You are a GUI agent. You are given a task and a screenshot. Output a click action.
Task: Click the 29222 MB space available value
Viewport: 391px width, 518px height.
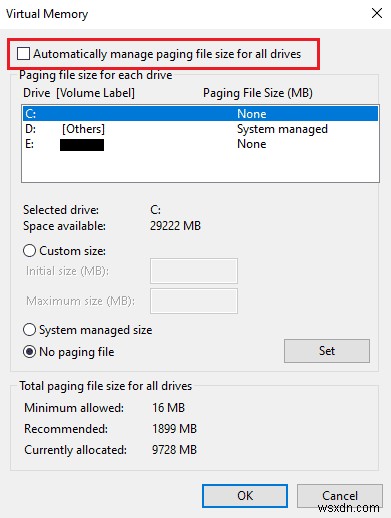175,226
